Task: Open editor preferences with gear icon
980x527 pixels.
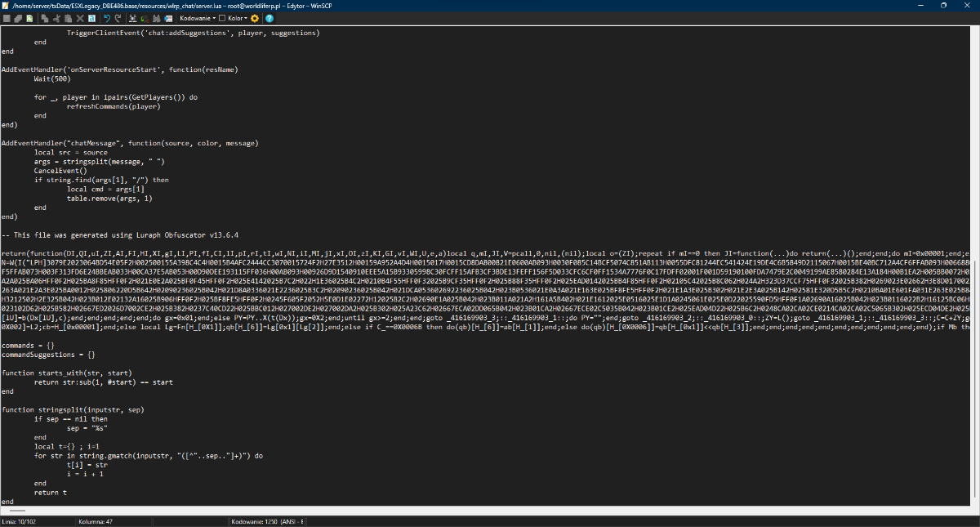Action: point(255,18)
